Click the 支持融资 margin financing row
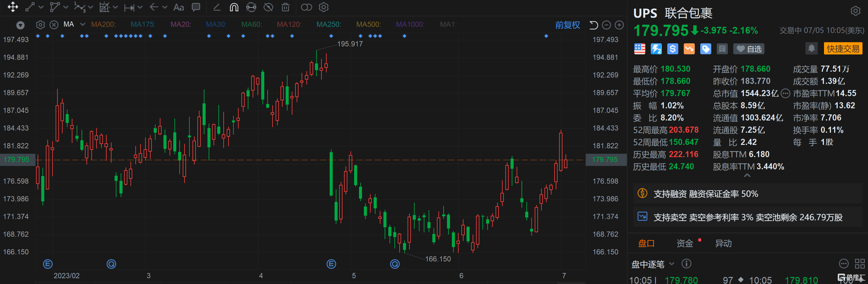Screen dimensions: 868x284 [x=747, y=194]
